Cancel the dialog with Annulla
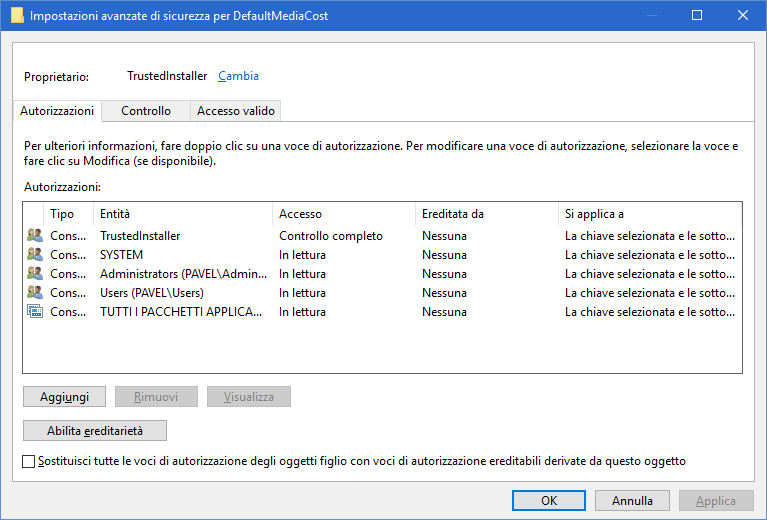The image size is (767, 520). click(x=632, y=501)
